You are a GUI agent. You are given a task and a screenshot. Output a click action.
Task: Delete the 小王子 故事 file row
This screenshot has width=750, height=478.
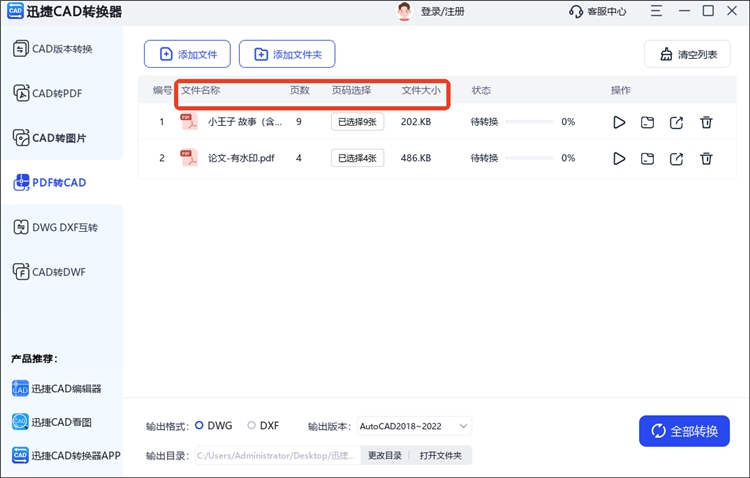(706, 122)
